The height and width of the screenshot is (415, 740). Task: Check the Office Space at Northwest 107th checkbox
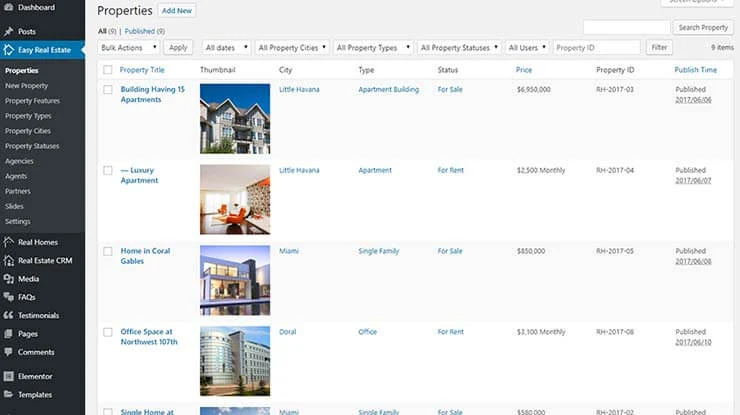tap(108, 332)
